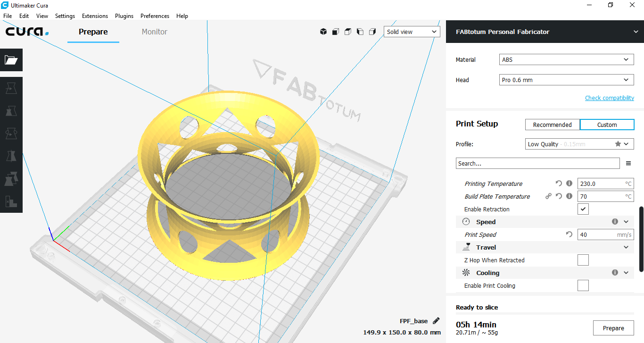Screen dimensions: 644x343
Task: Open the Low Quality profile dropdown
Action: click(580, 144)
